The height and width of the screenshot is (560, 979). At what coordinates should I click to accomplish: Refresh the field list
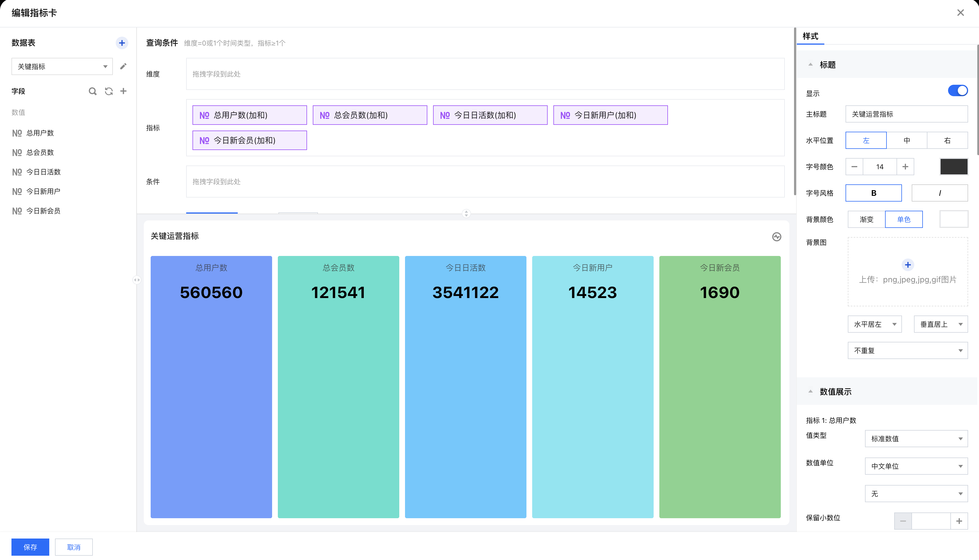coord(109,91)
